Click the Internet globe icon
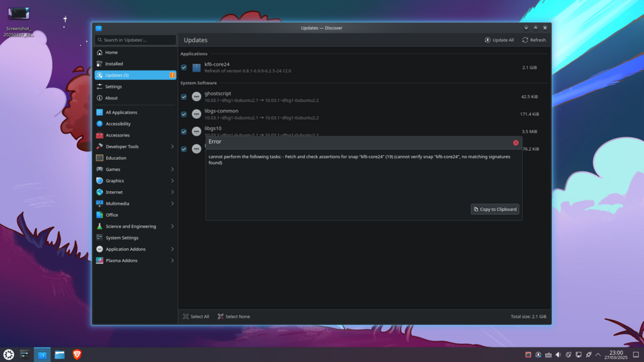Image resolution: width=644 pixels, height=362 pixels. 99,192
